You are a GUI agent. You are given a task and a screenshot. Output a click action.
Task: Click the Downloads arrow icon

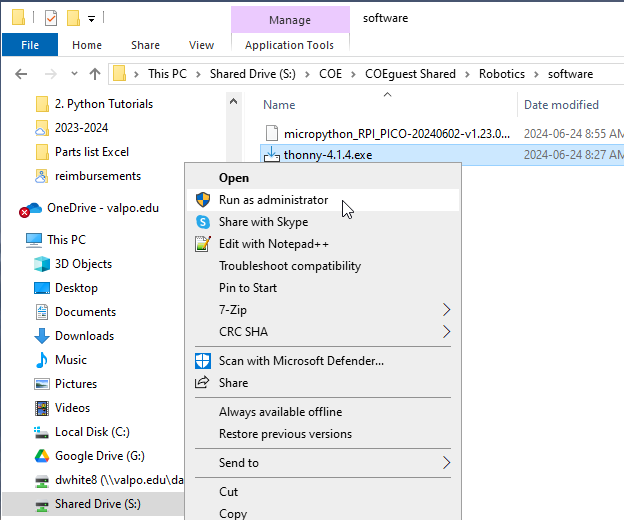point(42,336)
